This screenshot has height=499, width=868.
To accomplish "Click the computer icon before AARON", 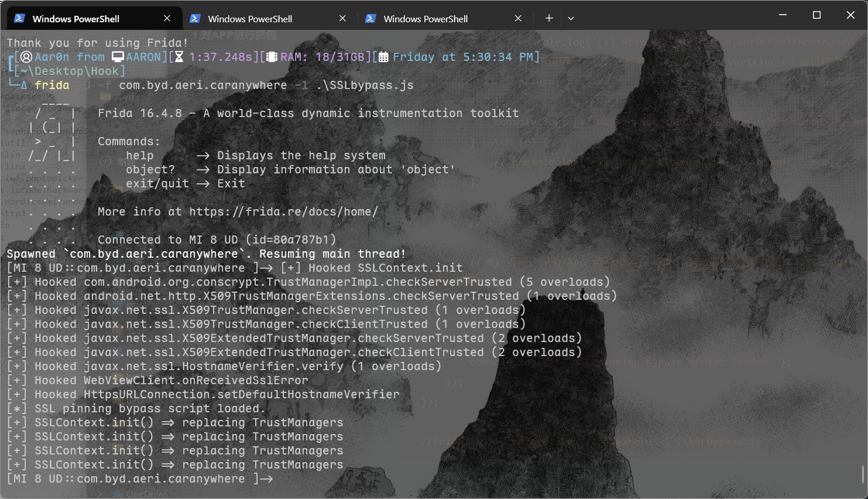I will click(x=118, y=57).
